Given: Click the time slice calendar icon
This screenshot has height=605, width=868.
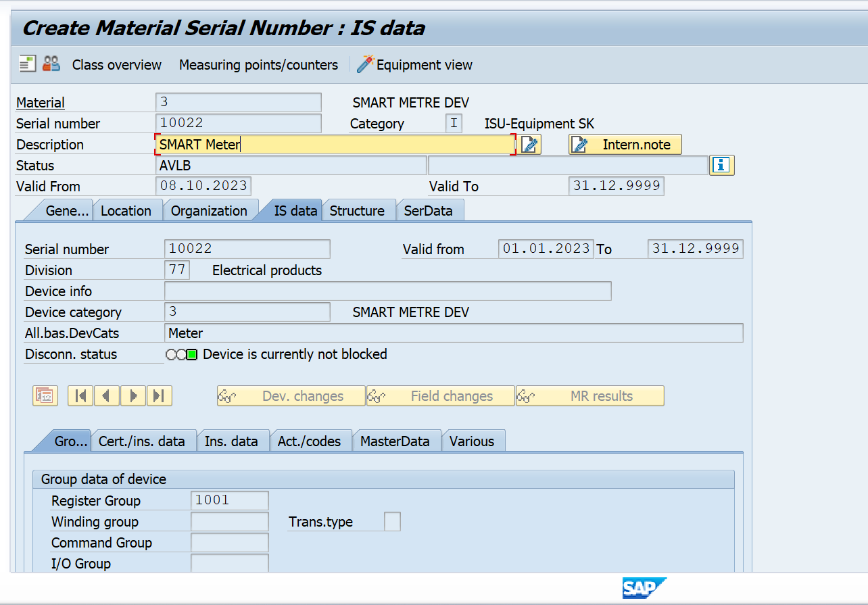Looking at the screenshot, I should pyautogui.click(x=45, y=395).
